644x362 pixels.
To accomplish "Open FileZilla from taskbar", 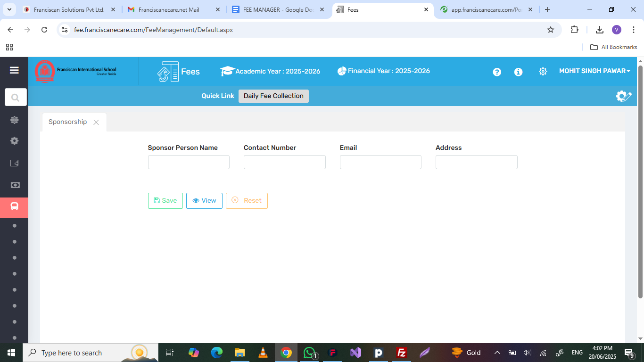I will click(402, 353).
